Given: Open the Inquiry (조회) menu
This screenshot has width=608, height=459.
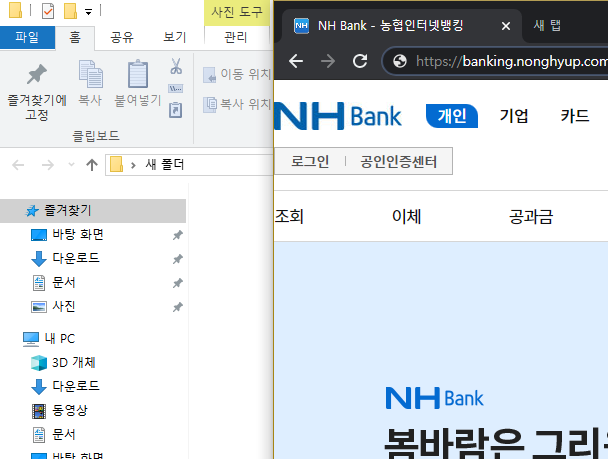Looking at the screenshot, I should coord(289,216).
